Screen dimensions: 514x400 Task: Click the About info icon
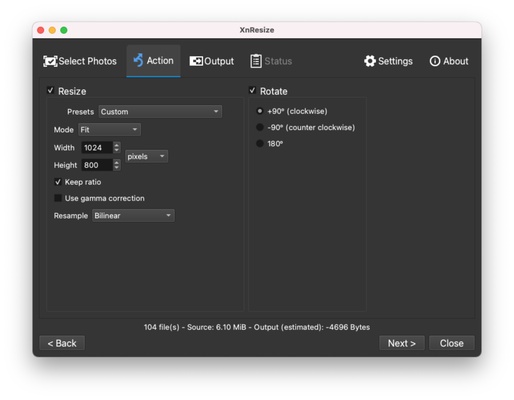click(435, 61)
